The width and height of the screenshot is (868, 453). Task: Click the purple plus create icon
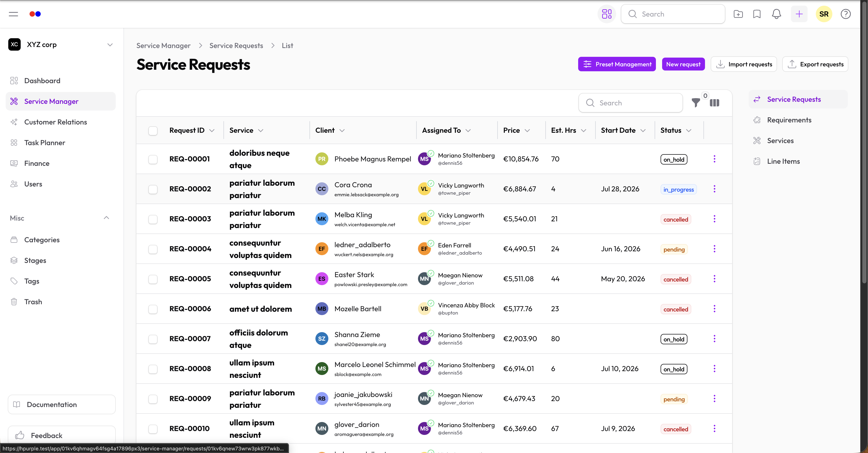799,14
